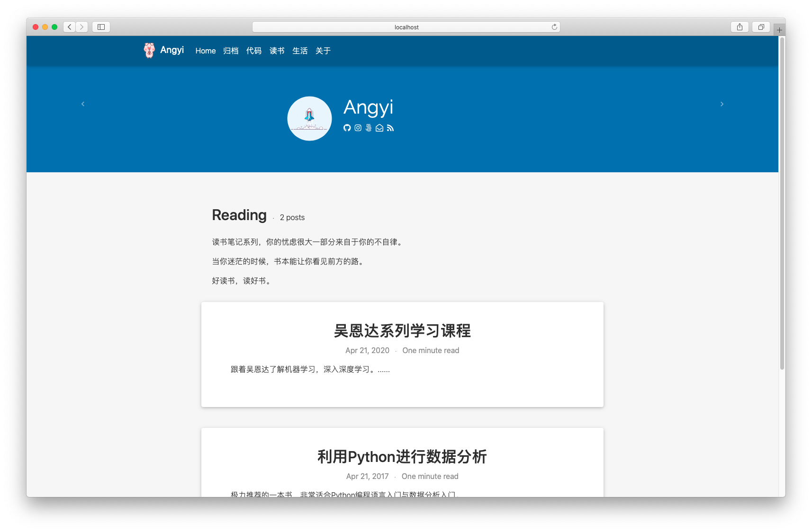The height and width of the screenshot is (532, 812).
Task: Open the post 利用Python进行数据分析
Action: click(x=402, y=457)
